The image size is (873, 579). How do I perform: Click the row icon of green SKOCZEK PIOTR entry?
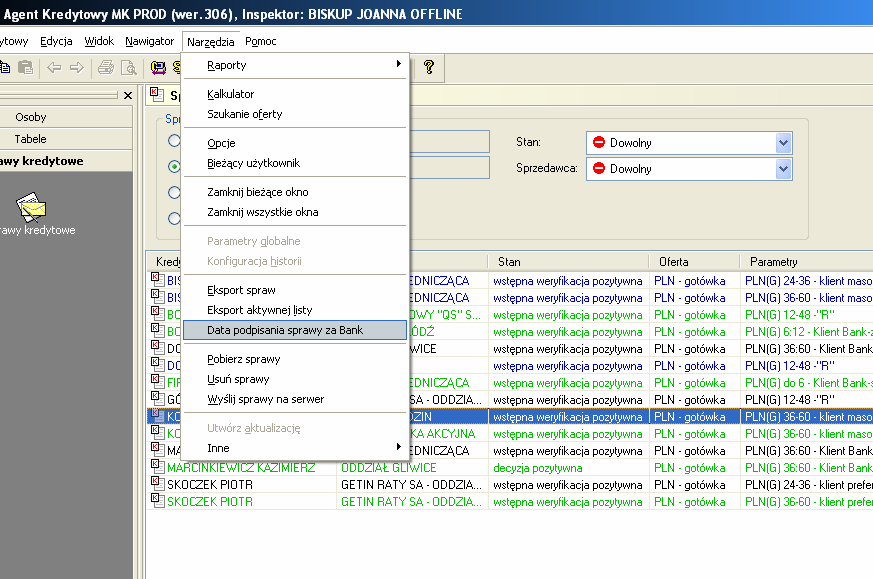[x=157, y=500]
